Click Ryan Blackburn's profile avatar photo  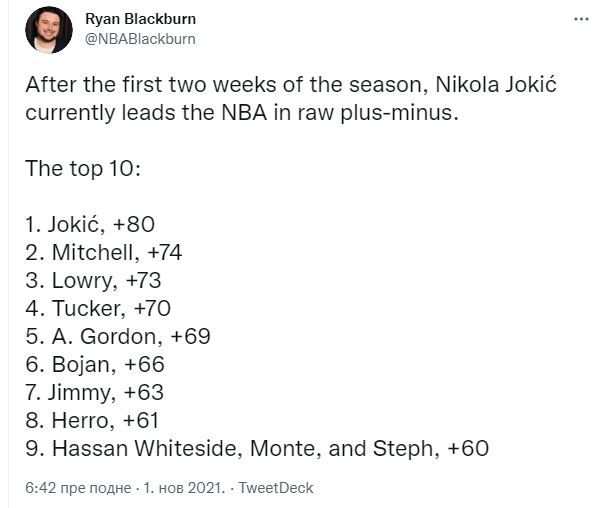pos(48,30)
